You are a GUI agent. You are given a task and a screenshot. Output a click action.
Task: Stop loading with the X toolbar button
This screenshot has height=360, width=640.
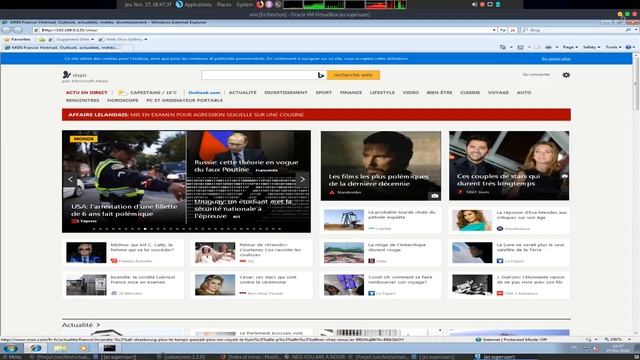click(x=513, y=30)
